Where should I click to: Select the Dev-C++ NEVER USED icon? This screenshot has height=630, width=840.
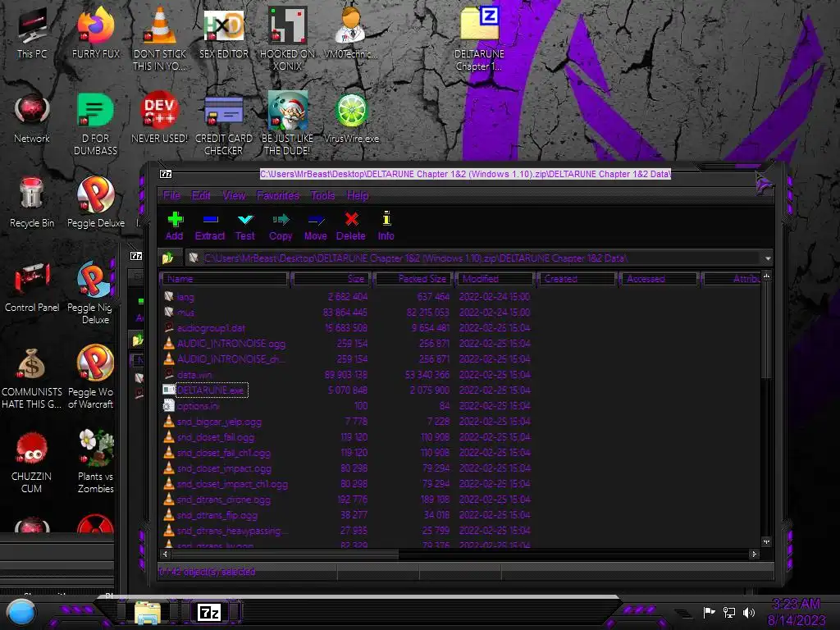click(159, 118)
